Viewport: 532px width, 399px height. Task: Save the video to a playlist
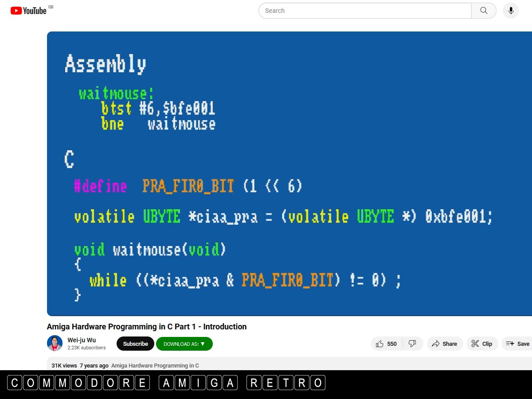(x=518, y=344)
